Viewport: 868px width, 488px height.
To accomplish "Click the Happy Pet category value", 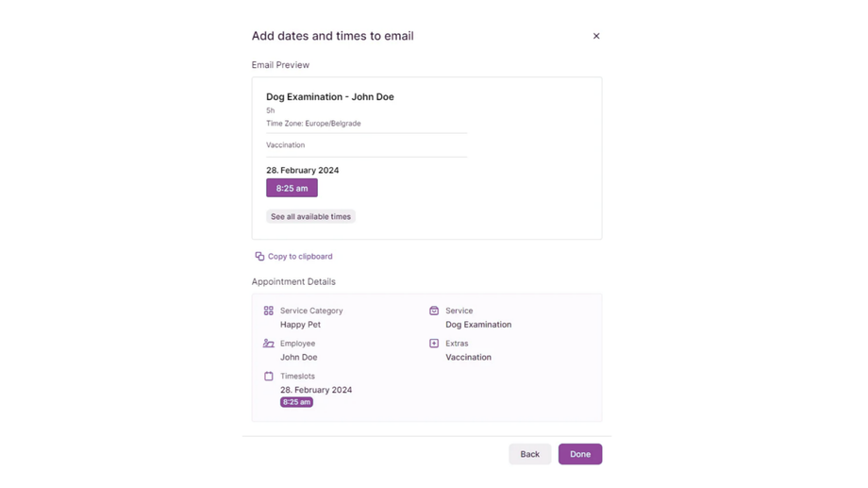I will tap(300, 325).
